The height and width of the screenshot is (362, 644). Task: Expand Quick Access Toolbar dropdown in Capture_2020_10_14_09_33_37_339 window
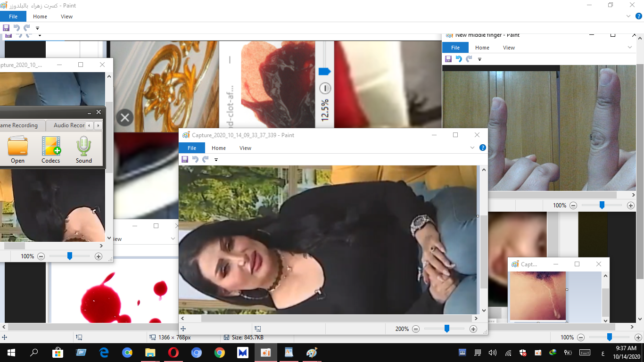[x=216, y=160]
